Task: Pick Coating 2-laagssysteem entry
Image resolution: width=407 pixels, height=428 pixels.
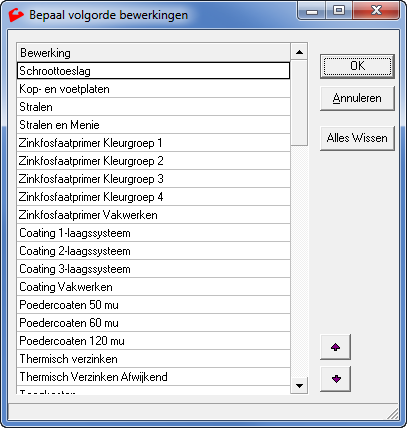Action: coord(153,251)
